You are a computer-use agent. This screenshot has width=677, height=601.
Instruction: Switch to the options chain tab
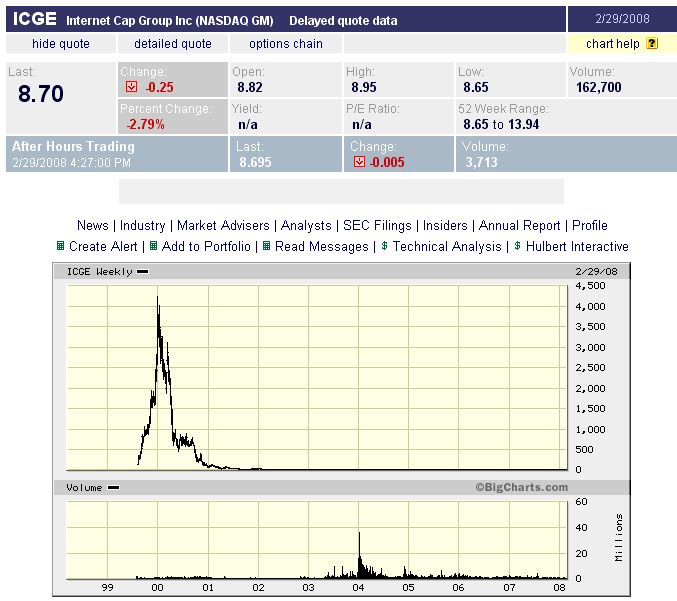286,44
